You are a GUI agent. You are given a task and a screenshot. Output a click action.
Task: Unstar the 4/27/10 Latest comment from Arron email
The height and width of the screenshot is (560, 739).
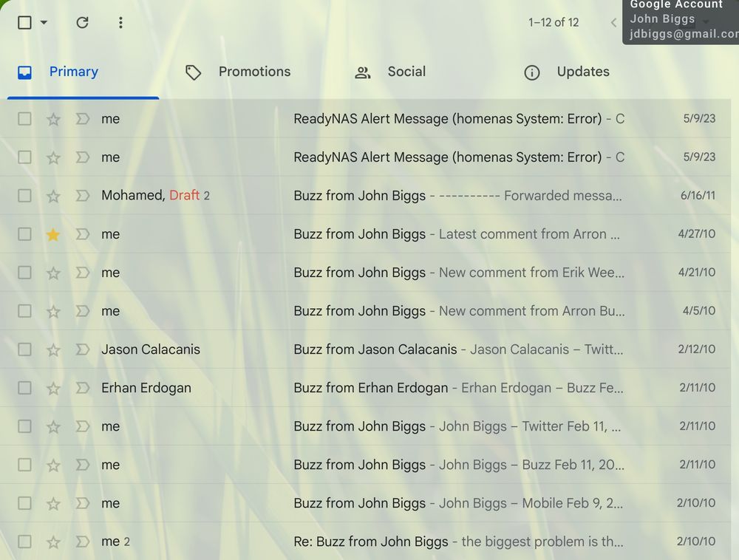(x=53, y=234)
